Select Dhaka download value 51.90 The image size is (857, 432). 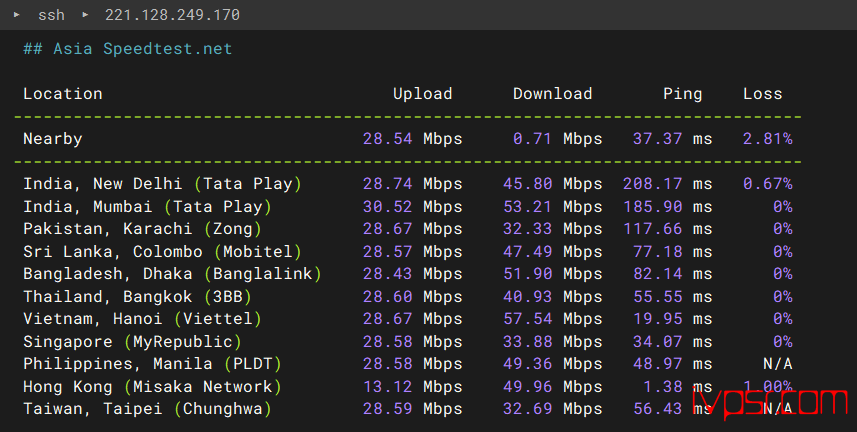pyautogui.click(x=527, y=273)
